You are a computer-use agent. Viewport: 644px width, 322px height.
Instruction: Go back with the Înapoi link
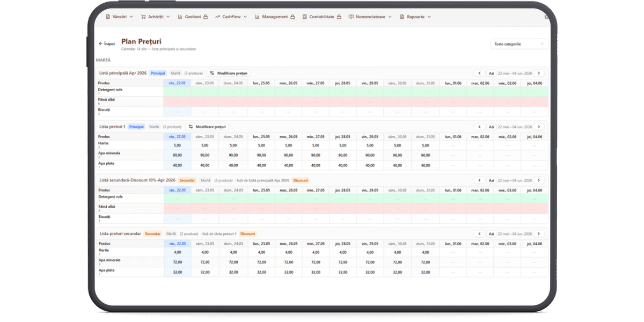(x=107, y=43)
